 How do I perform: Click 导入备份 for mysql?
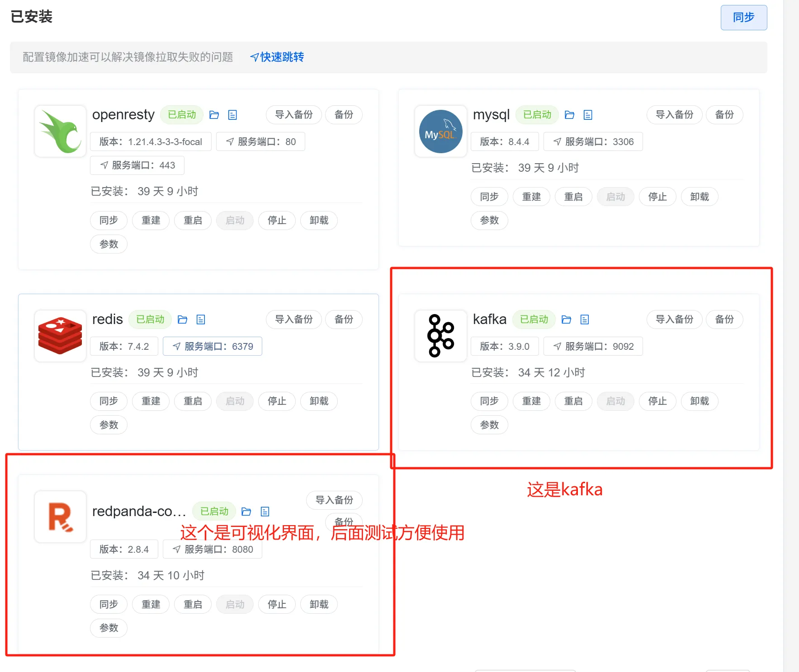[x=674, y=115]
